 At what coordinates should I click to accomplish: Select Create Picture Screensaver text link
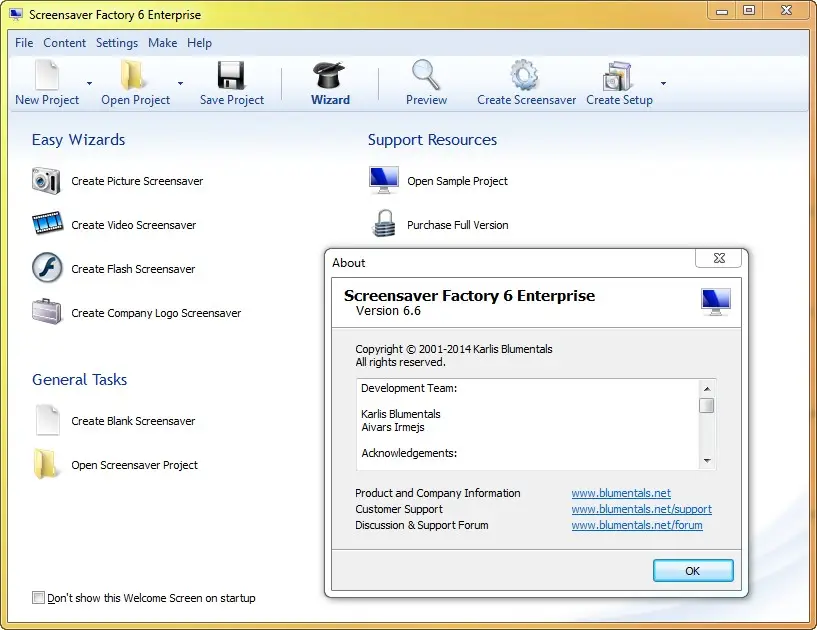tap(137, 181)
